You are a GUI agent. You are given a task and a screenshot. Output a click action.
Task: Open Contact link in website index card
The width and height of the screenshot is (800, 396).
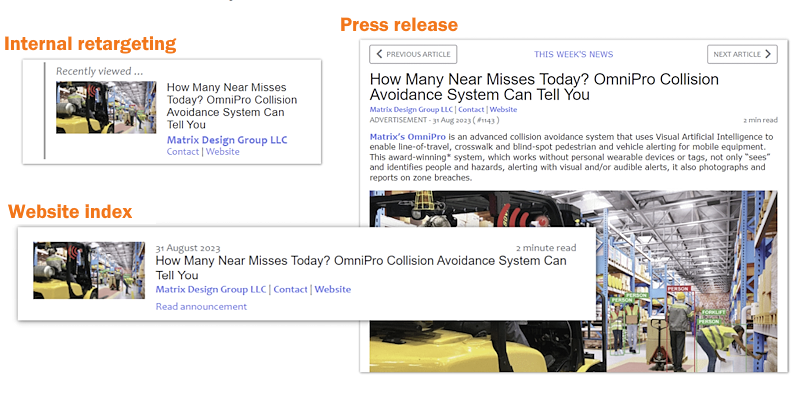tap(290, 289)
